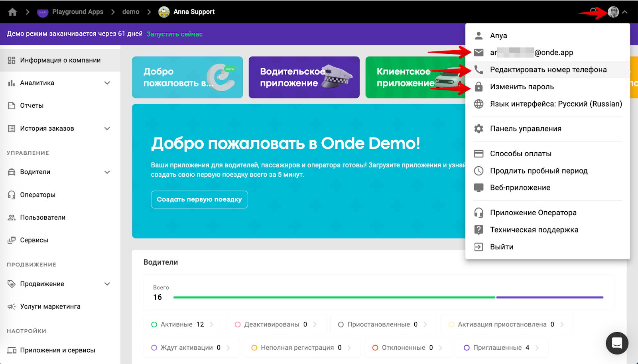Open the 'Добро пожаловать' card
This screenshot has width=638, height=364.
[x=187, y=77]
